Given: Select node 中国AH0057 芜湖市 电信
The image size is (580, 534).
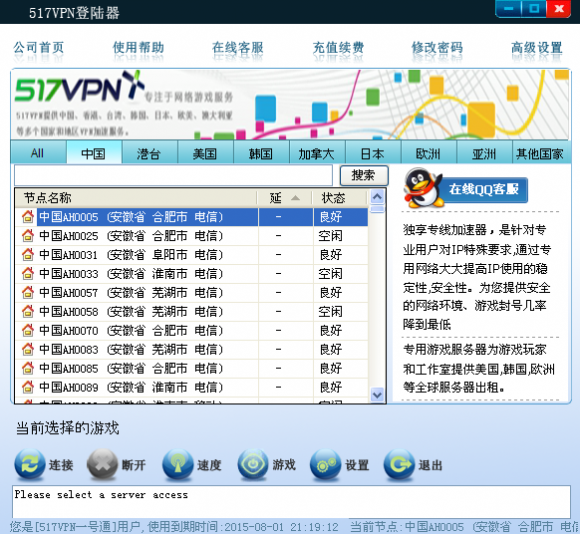Looking at the screenshot, I should (x=192, y=293).
